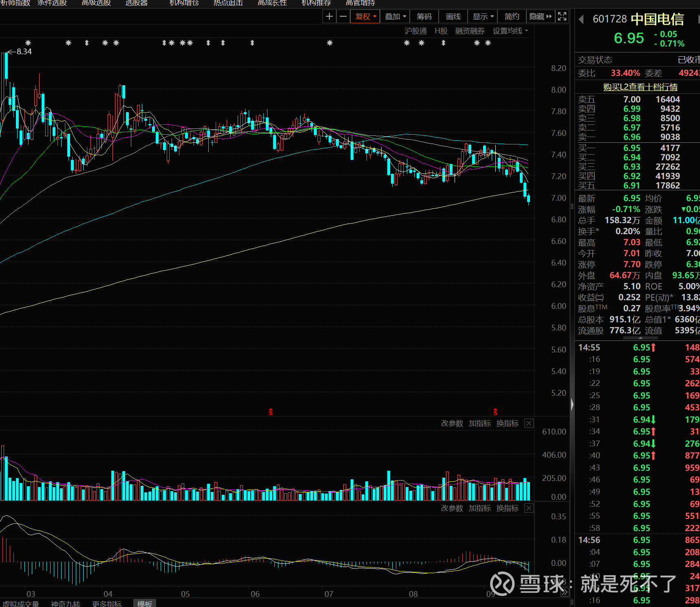Click the stock code 601728
The width and height of the screenshot is (700, 607).
point(609,19)
